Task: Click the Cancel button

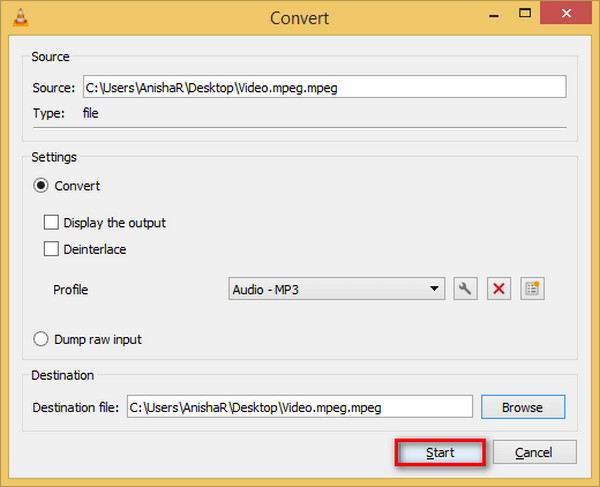Action: click(534, 453)
